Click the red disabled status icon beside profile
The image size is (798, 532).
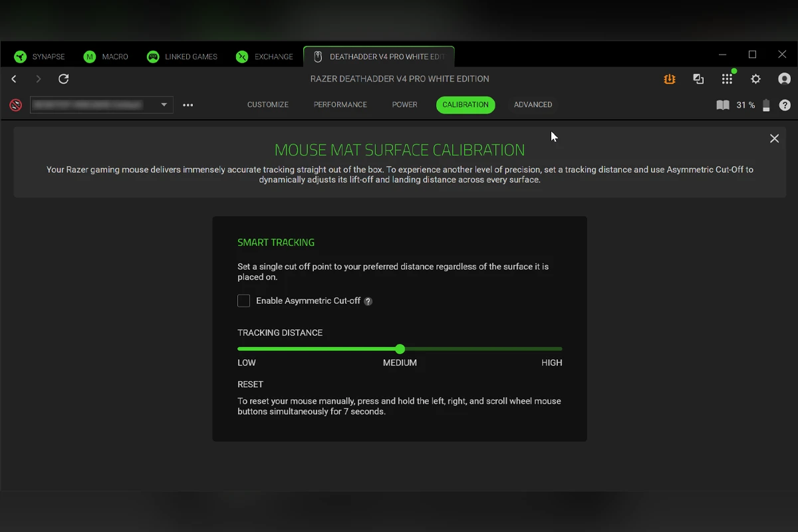[16, 105]
